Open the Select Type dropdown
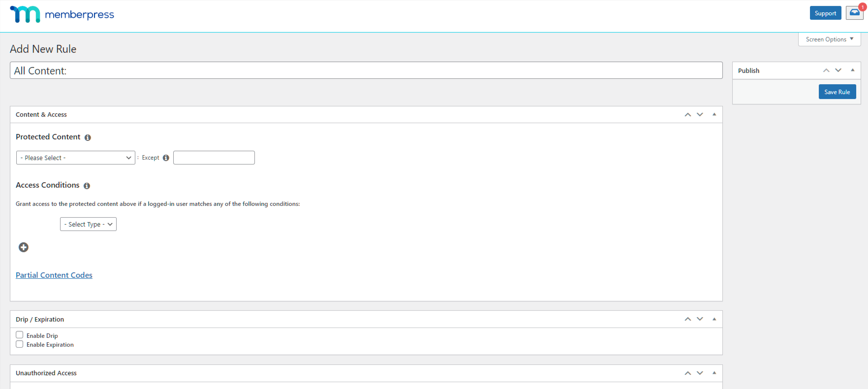 (88, 224)
